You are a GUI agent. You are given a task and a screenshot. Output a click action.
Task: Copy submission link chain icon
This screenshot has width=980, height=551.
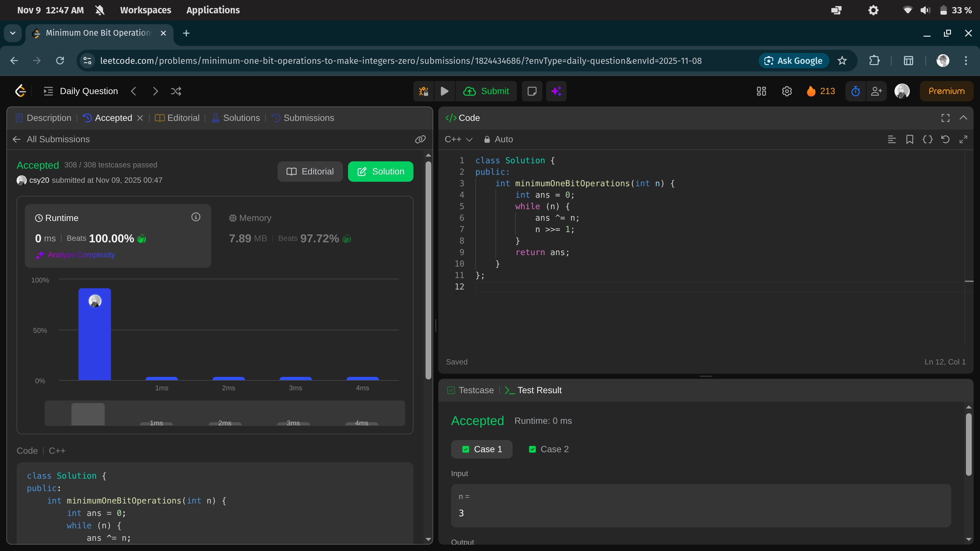click(420, 140)
